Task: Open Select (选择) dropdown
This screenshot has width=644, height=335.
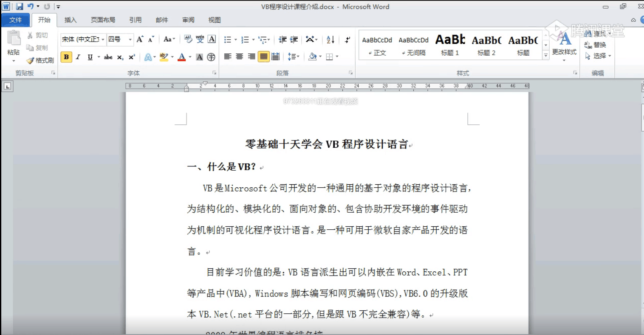Action: pyautogui.click(x=598, y=56)
